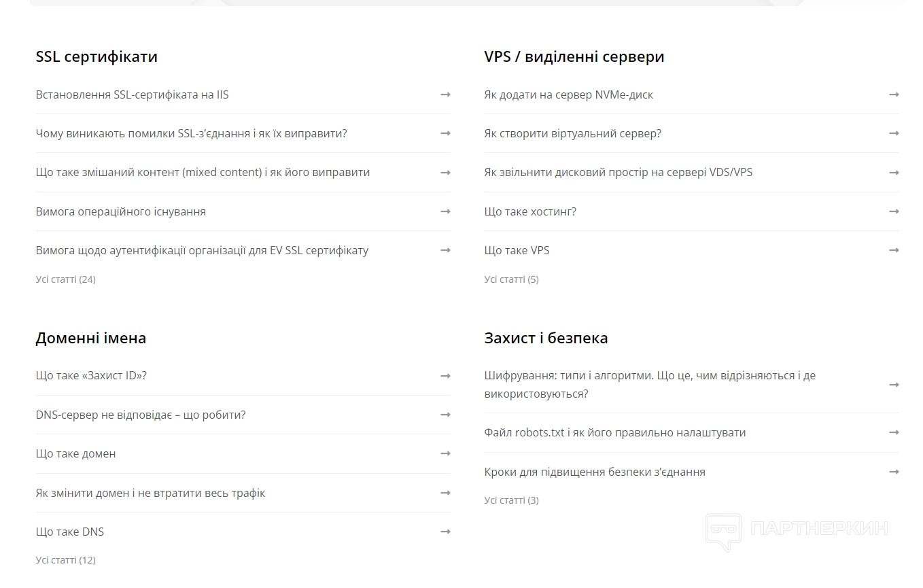
Task: Open article about changing domain without losing traffic
Action: coord(150,493)
